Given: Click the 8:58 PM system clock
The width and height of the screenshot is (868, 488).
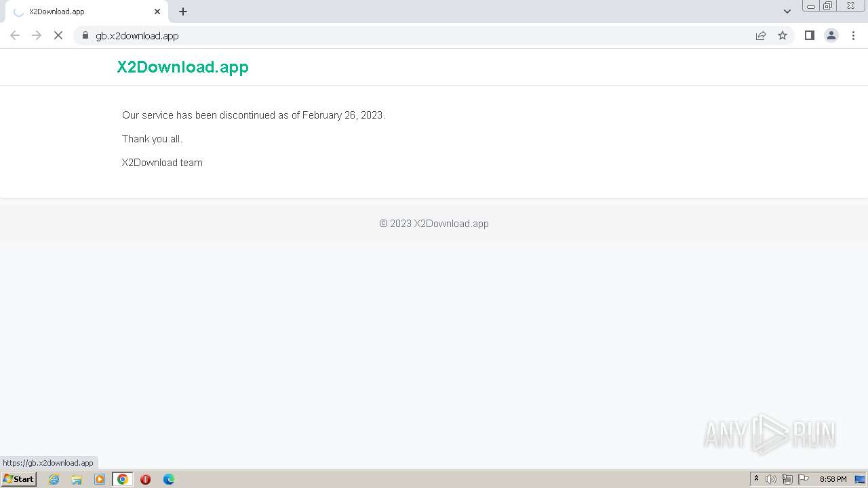Looking at the screenshot, I should click(x=833, y=479).
